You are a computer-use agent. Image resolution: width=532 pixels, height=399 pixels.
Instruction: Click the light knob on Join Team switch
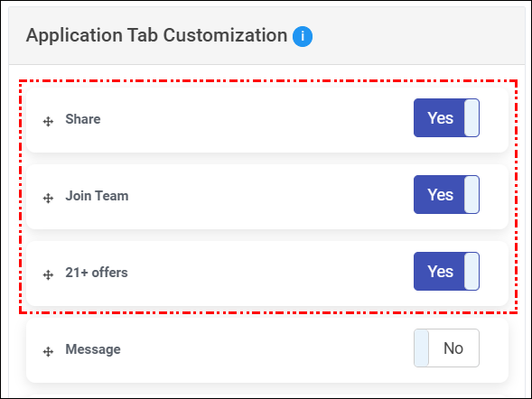click(x=471, y=195)
